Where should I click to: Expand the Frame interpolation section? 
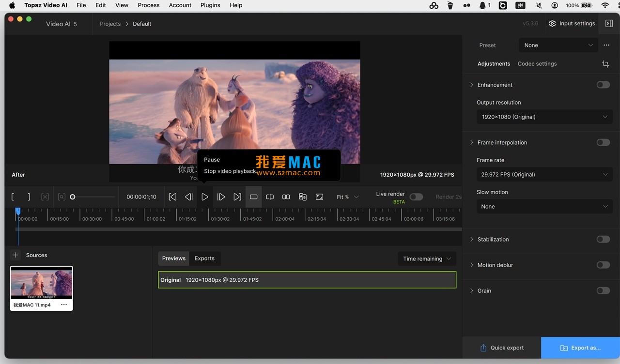472,142
